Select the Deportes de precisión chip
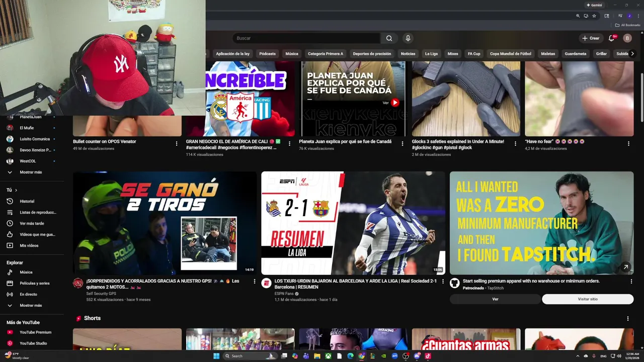The image size is (644, 362). coord(372,54)
